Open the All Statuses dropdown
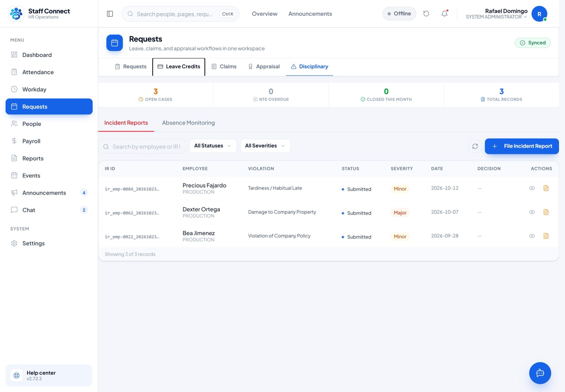The width and height of the screenshot is (565, 392). tap(213, 146)
